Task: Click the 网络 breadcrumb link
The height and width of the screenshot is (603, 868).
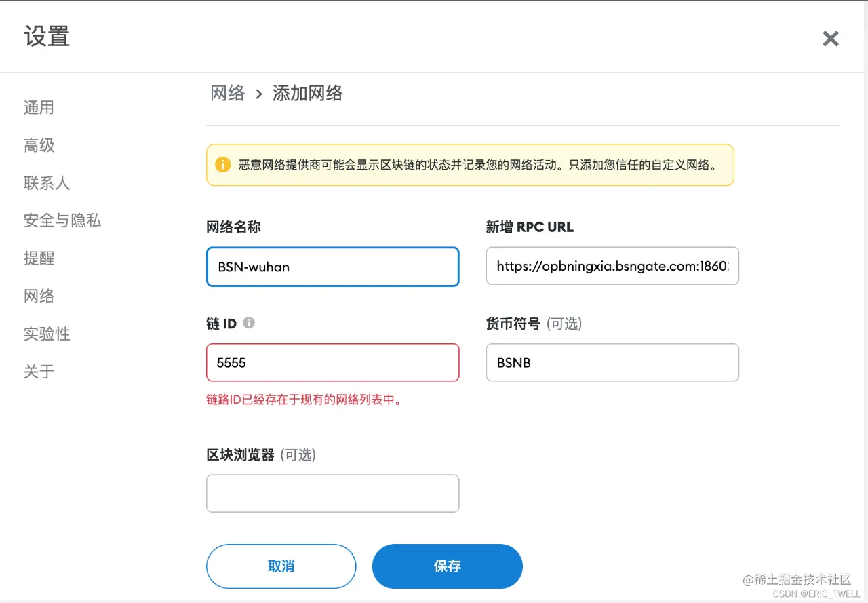Action: point(228,94)
